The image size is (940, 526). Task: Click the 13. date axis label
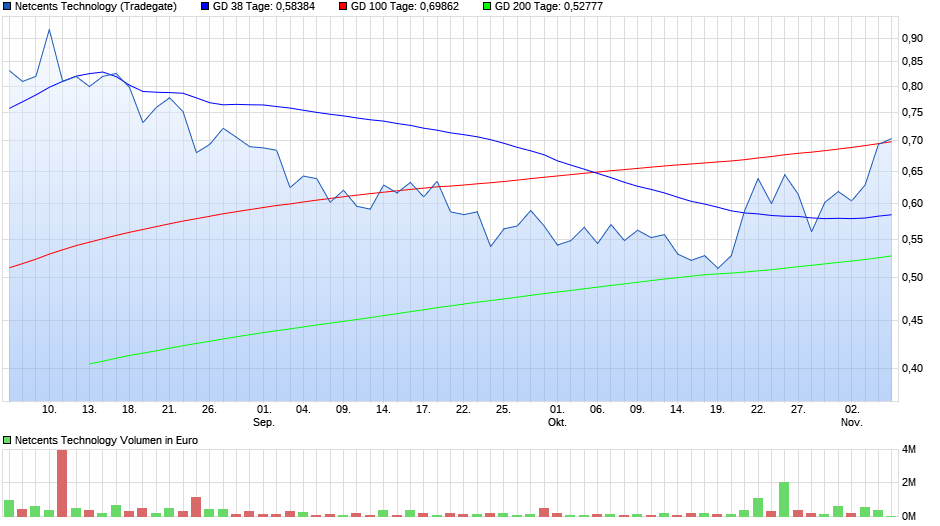[x=89, y=410]
